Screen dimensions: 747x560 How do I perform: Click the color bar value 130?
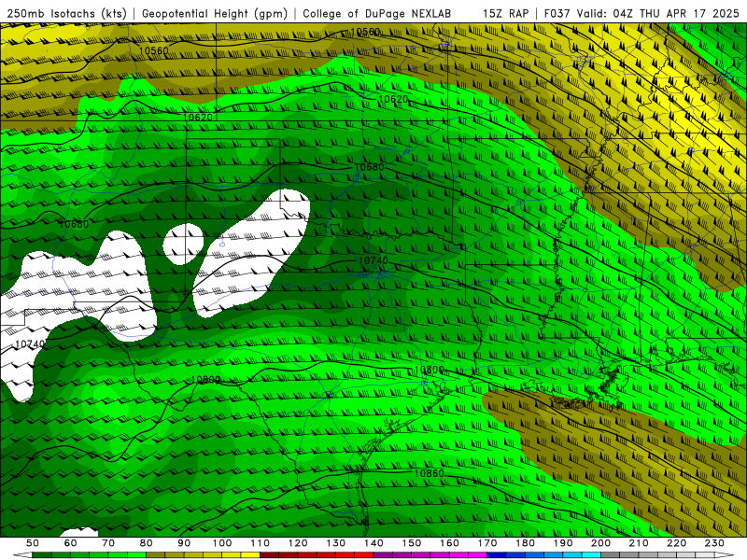336,543
